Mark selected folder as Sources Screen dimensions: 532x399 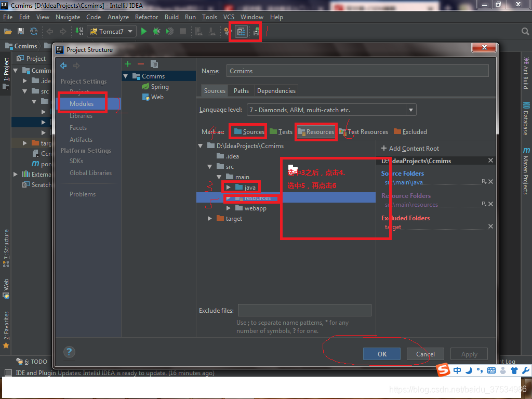pyautogui.click(x=249, y=131)
